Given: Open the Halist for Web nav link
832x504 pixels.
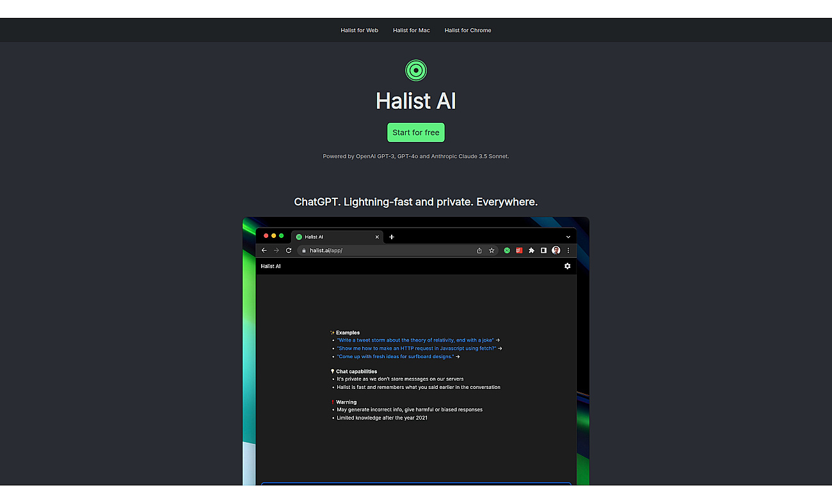Looking at the screenshot, I should coord(359,30).
